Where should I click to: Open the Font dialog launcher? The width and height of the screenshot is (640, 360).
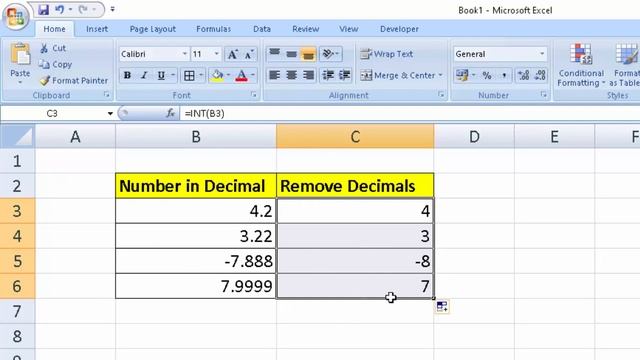point(254,95)
